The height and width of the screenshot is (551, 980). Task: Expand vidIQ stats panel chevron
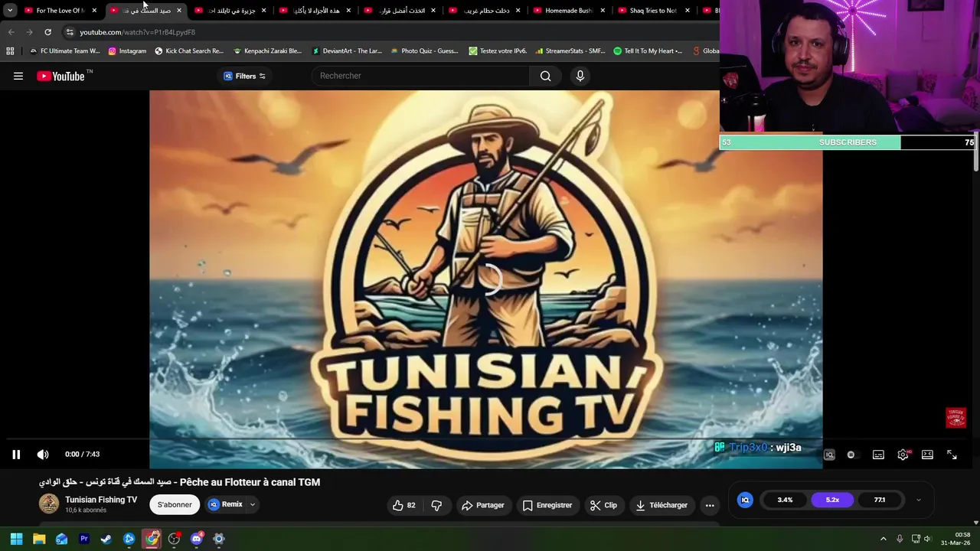coord(918,500)
